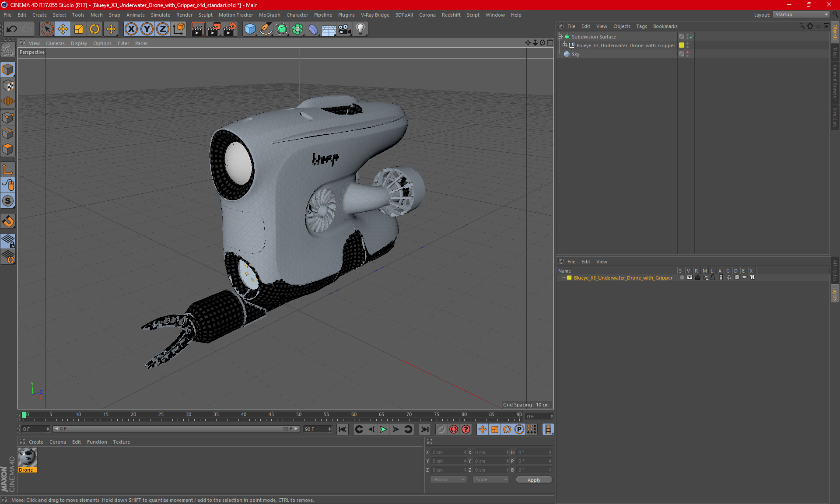Click the Apply button
840x504 pixels.
(x=534, y=480)
